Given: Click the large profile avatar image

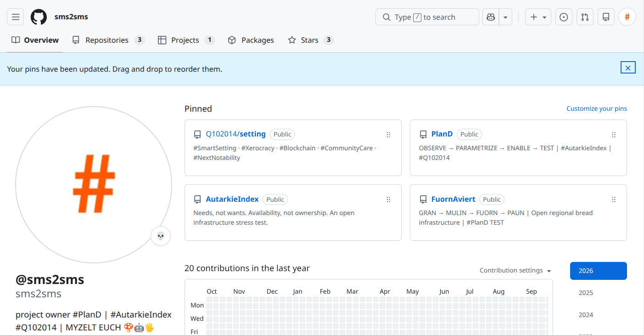Looking at the screenshot, I should 94,184.
